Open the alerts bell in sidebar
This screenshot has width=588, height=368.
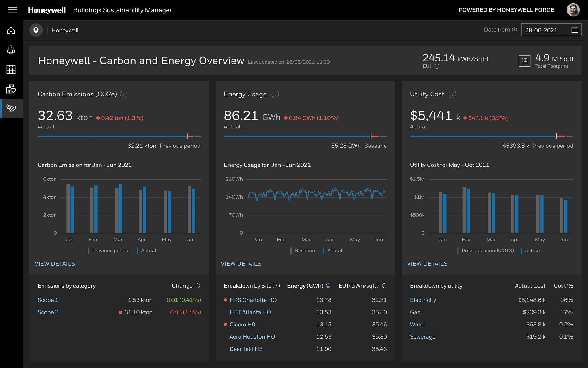tap(11, 50)
